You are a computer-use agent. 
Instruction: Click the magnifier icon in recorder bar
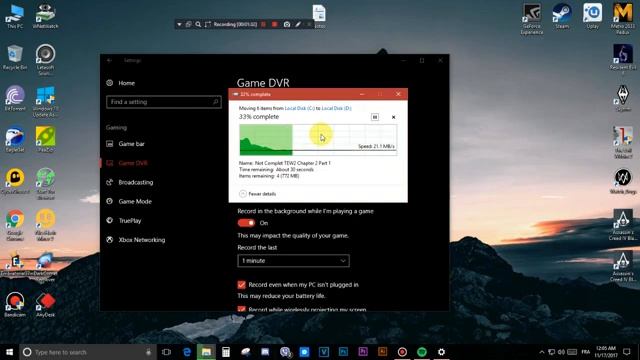(x=198, y=24)
